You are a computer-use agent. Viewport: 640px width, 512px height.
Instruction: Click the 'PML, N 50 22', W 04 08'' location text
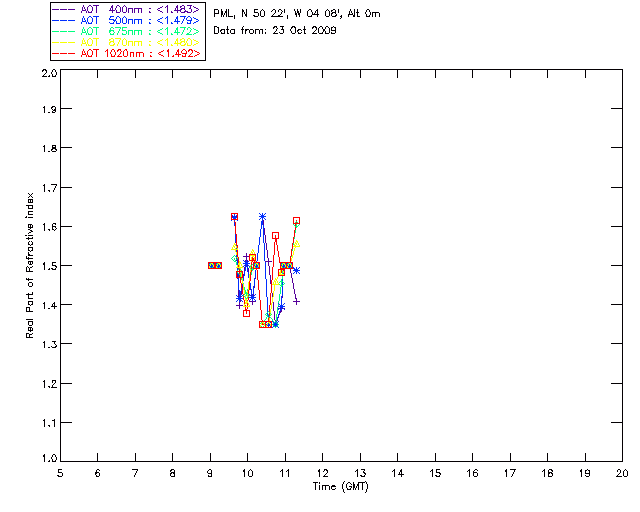tap(279, 13)
